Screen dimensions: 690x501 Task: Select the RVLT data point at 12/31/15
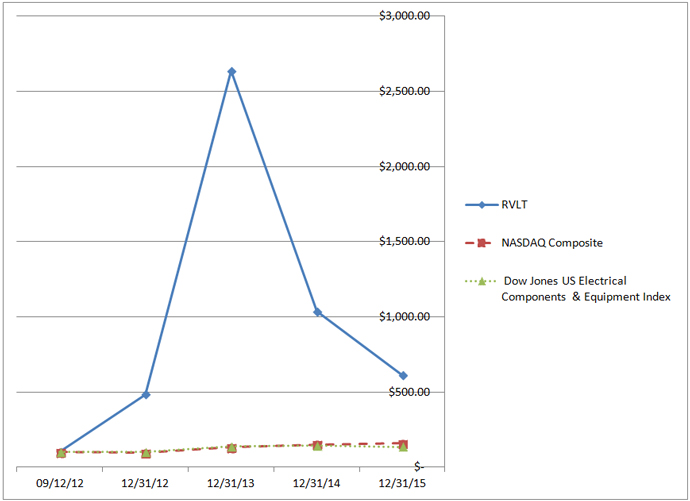(x=403, y=376)
